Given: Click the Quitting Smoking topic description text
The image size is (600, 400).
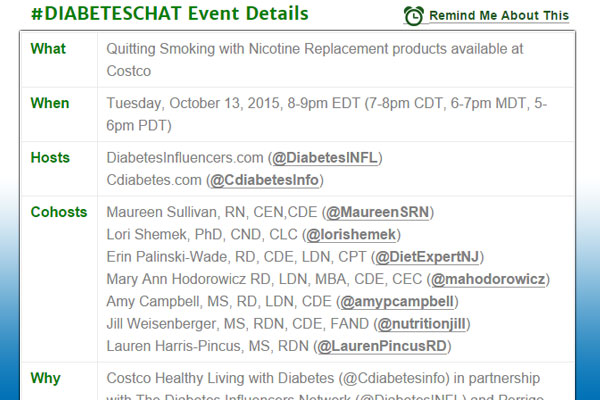Looking at the screenshot, I should (x=315, y=60).
